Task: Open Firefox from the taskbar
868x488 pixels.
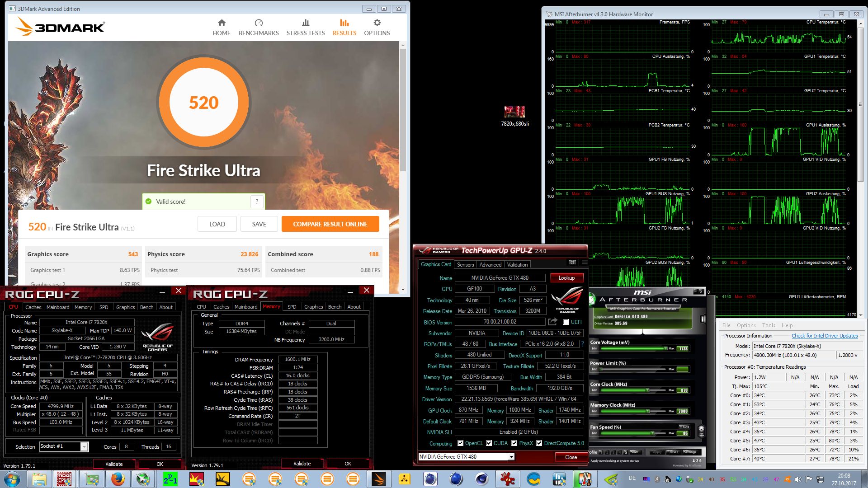Action: tap(118, 479)
